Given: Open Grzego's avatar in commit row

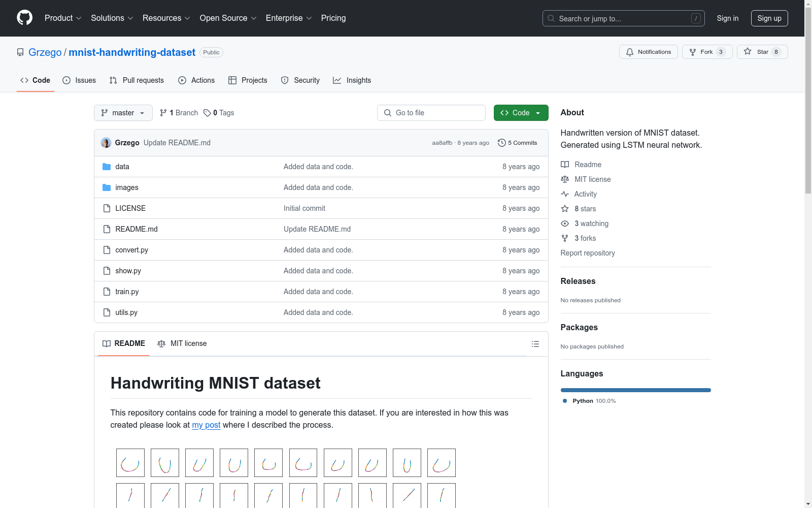Looking at the screenshot, I should 106,143.
